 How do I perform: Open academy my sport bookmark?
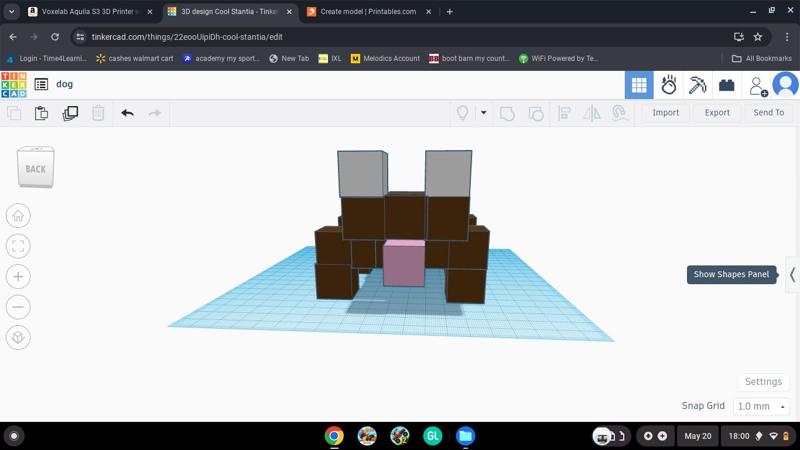coord(221,59)
